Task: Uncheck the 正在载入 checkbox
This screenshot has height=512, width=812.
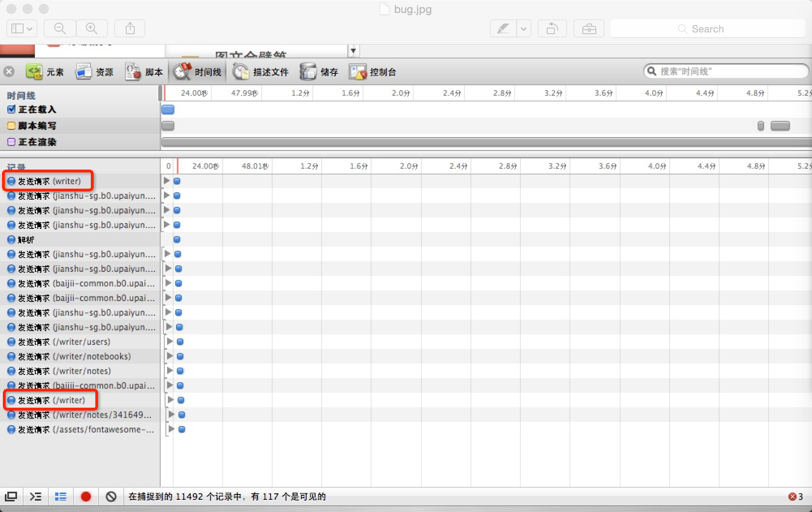Action: (11, 109)
